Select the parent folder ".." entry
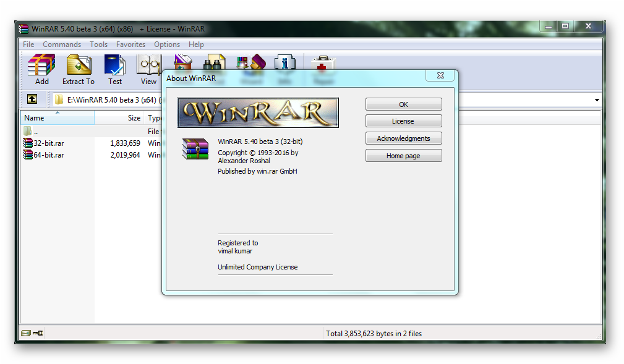 (35, 131)
